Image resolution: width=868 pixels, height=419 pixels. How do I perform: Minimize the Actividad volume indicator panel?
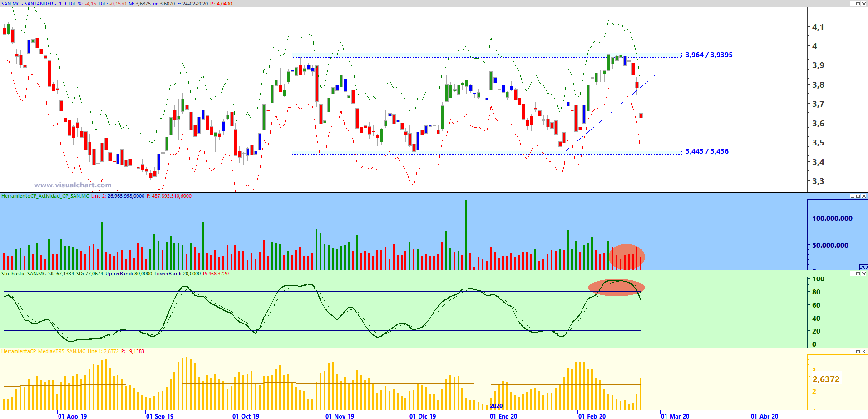852,196
